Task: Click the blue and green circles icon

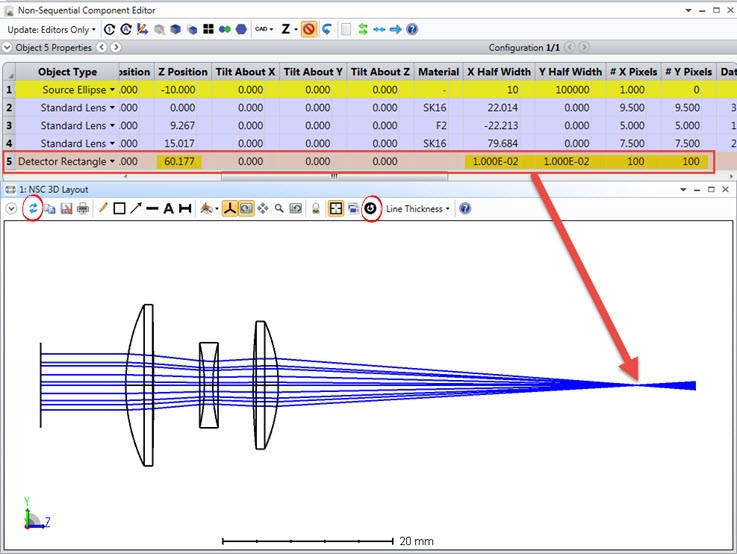Action: coord(225,30)
